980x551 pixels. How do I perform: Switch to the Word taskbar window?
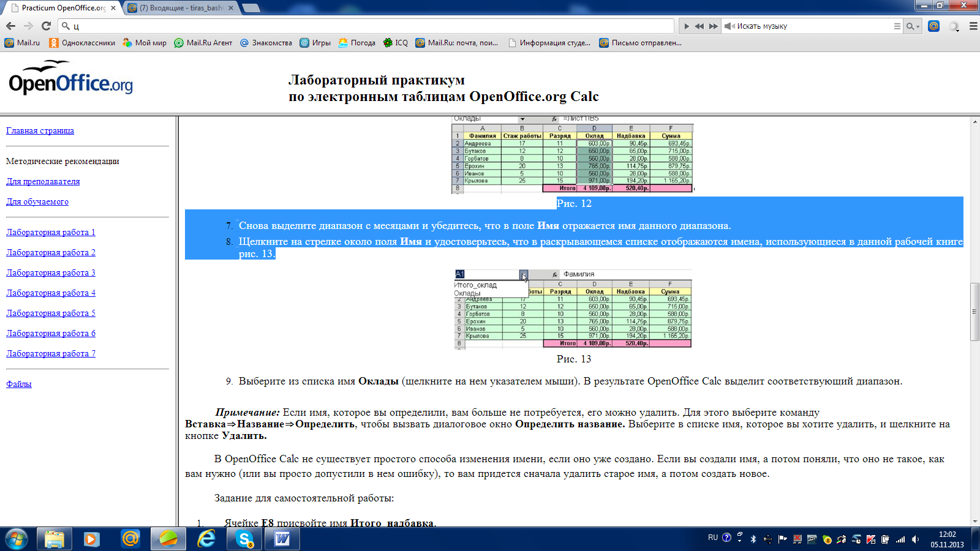coord(282,539)
